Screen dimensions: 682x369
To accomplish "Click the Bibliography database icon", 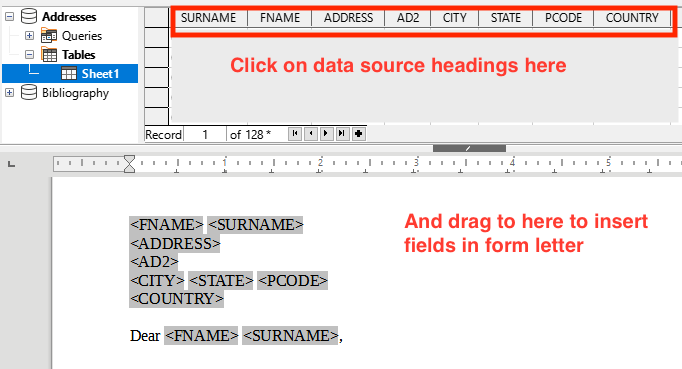I will pos(29,92).
